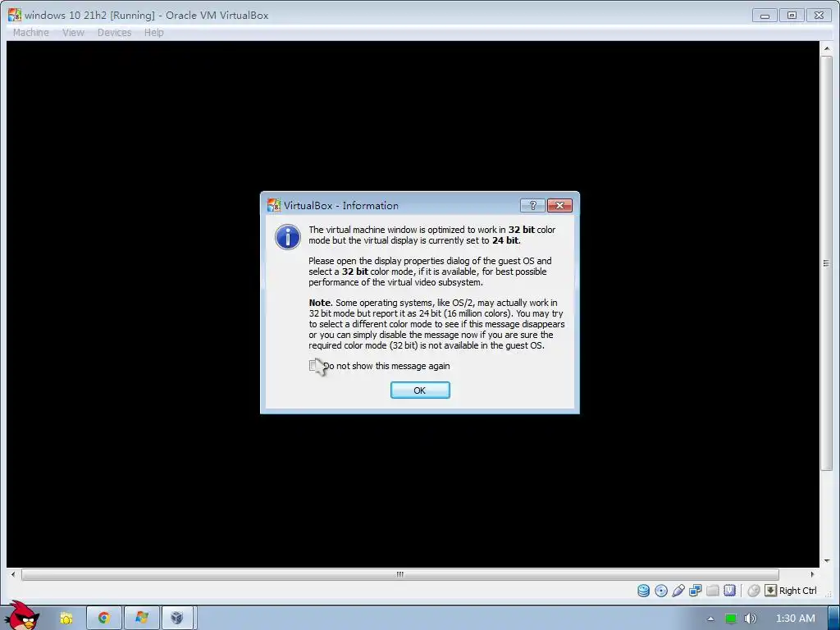Click the dialog help question-mark button
The height and width of the screenshot is (630, 840).
click(532, 205)
